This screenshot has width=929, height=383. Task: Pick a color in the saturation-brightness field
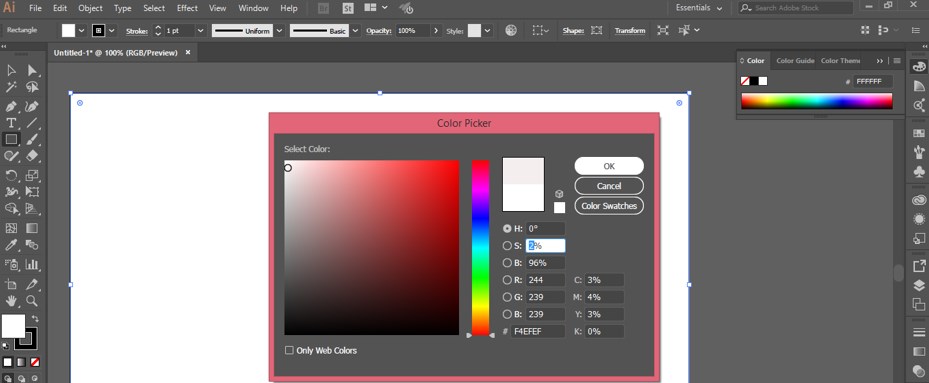[x=371, y=248]
